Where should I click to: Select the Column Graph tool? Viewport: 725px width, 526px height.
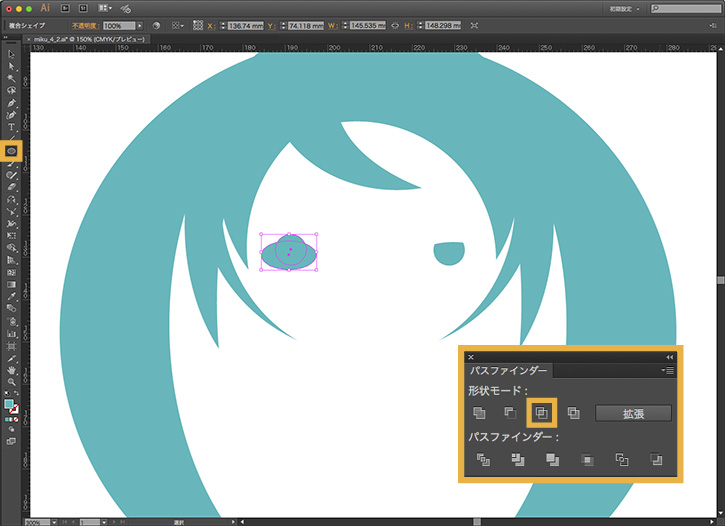[x=11, y=333]
